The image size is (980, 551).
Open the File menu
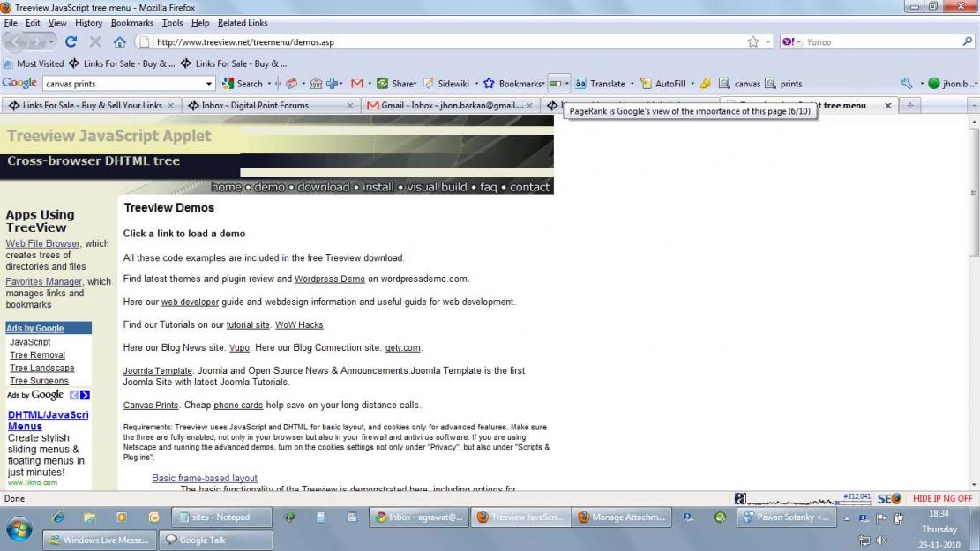click(11, 23)
